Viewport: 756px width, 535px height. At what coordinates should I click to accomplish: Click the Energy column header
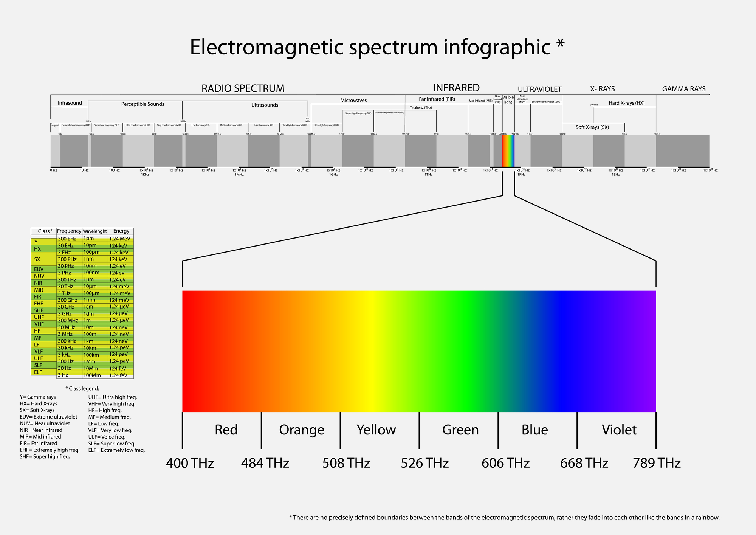click(121, 231)
